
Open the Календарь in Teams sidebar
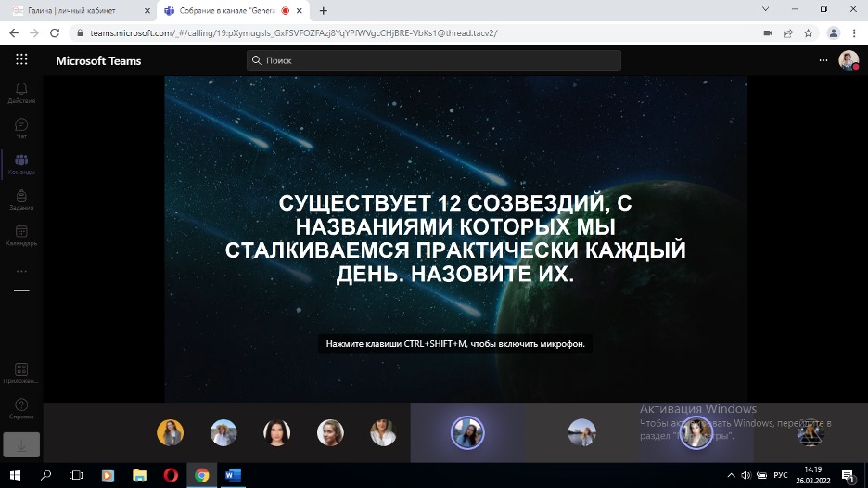(x=21, y=234)
